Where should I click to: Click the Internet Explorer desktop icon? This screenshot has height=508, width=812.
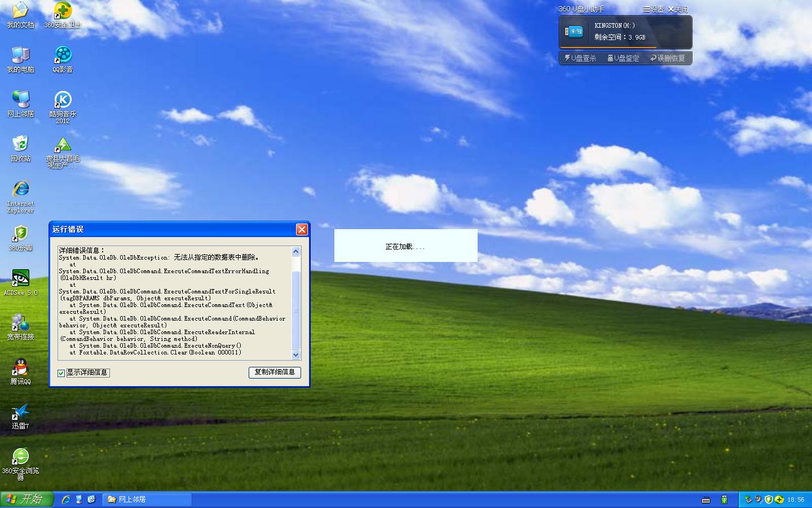tap(20, 189)
